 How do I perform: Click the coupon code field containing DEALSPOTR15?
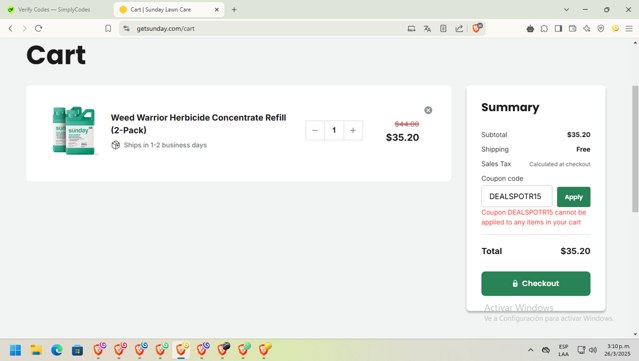(x=517, y=196)
